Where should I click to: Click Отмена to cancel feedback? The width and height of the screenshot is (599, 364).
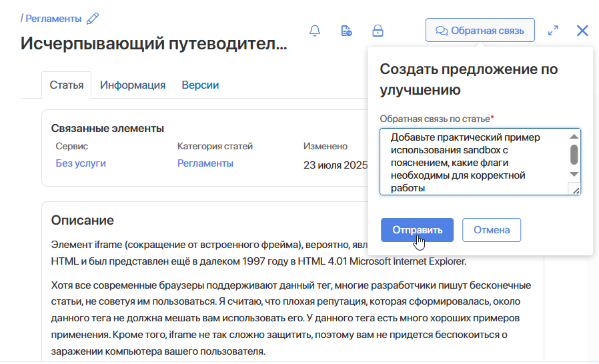[492, 230]
